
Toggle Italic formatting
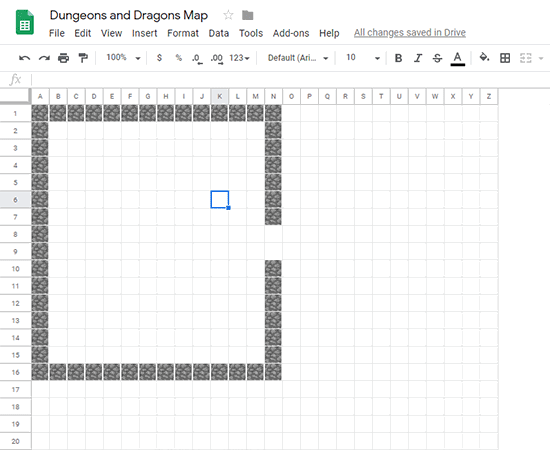[418, 58]
